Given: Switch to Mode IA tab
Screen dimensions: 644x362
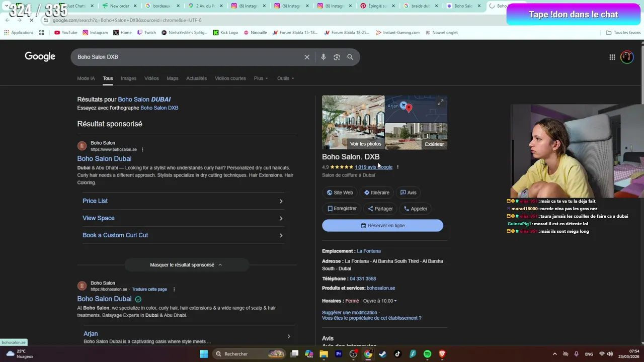Looking at the screenshot, I should pos(86,78).
